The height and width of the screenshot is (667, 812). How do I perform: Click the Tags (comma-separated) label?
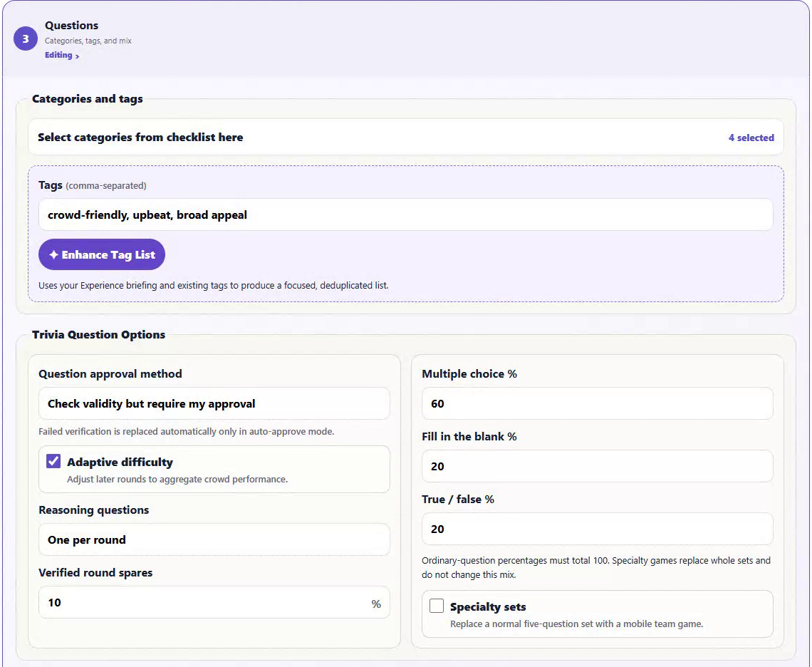pos(92,185)
